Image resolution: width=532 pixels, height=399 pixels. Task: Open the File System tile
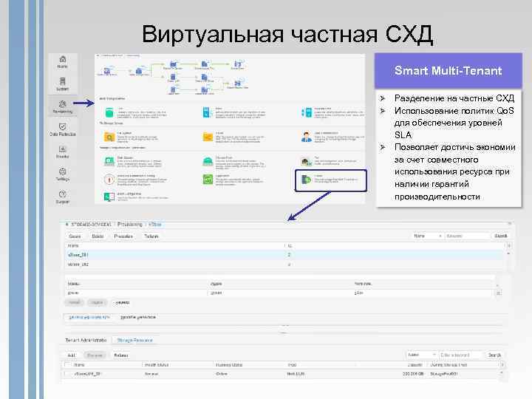[132, 137]
